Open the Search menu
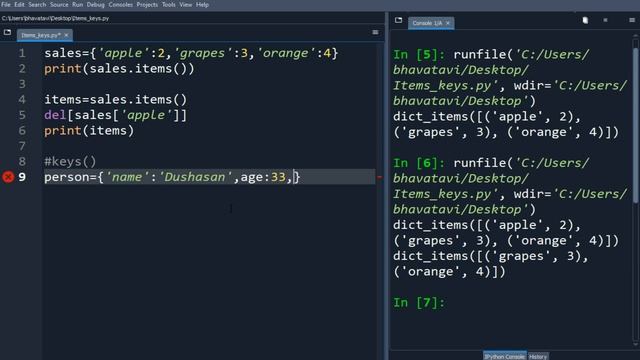 tap(37, 4)
